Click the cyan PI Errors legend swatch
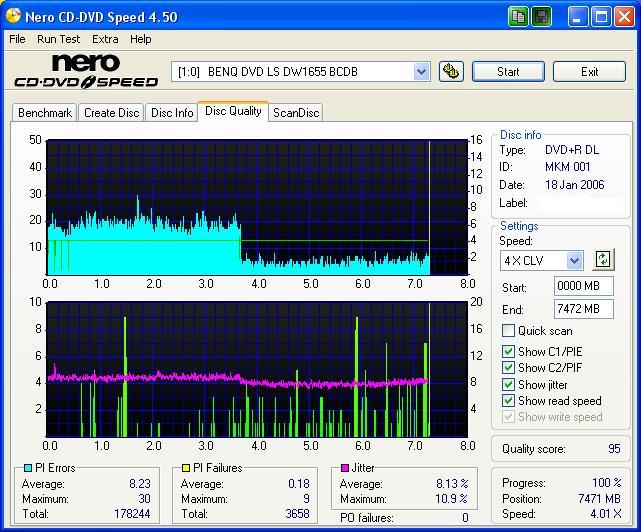Viewport: 641px width, 532px height. 26,468
